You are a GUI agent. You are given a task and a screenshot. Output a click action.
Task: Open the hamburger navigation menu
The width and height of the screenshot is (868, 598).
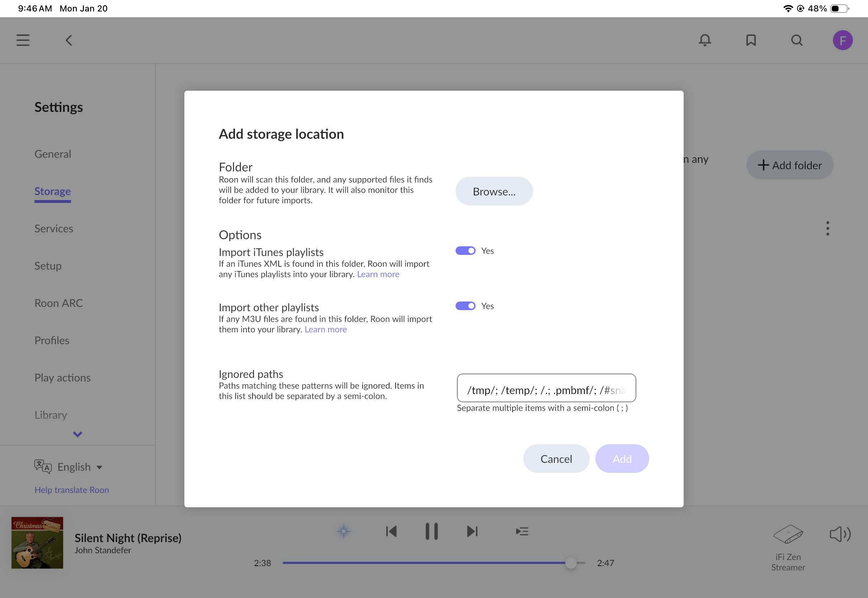tap(23, 40)
